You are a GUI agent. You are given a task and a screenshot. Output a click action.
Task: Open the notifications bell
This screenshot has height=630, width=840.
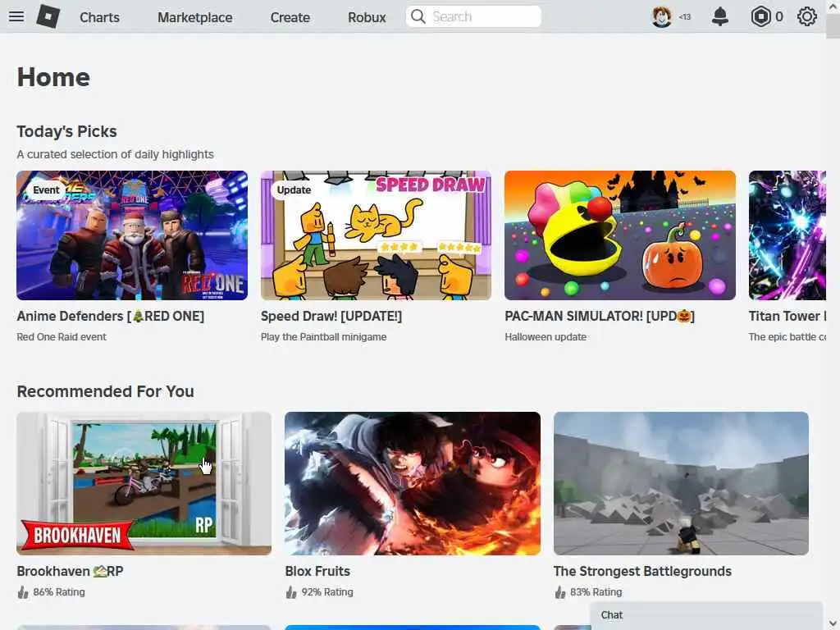tap(720, 16)
